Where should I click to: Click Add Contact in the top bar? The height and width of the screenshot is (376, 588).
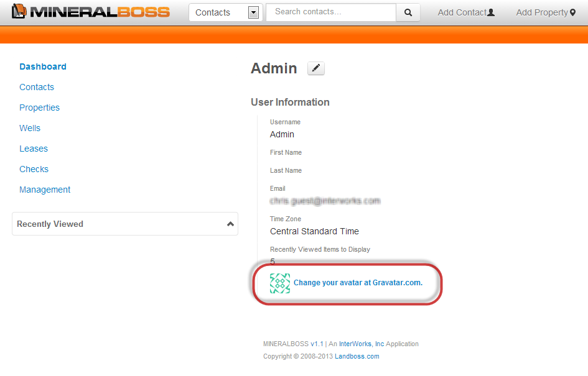tap(466, 12)
